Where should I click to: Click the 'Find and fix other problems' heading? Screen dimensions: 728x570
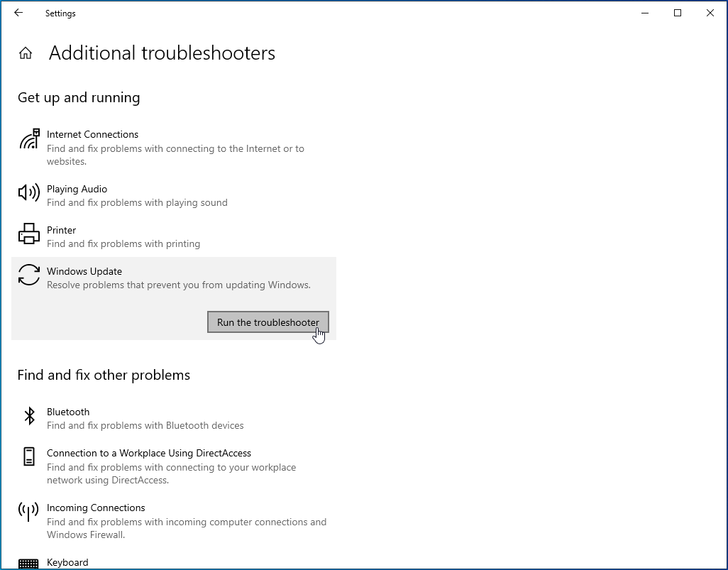point(104,375)
